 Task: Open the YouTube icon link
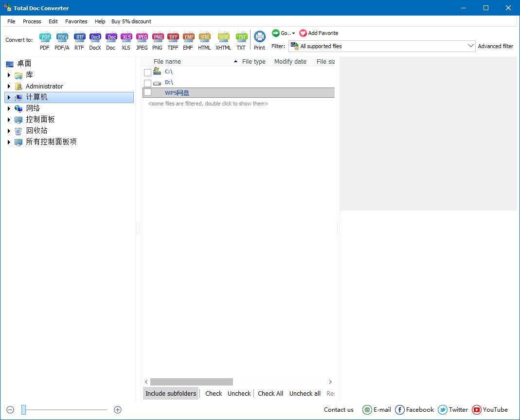[x=477, y=410]
